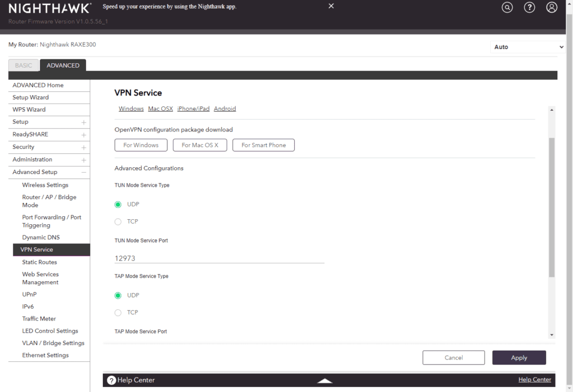
Task: Expand Help Center with up arrow
Action: (325, 381)
